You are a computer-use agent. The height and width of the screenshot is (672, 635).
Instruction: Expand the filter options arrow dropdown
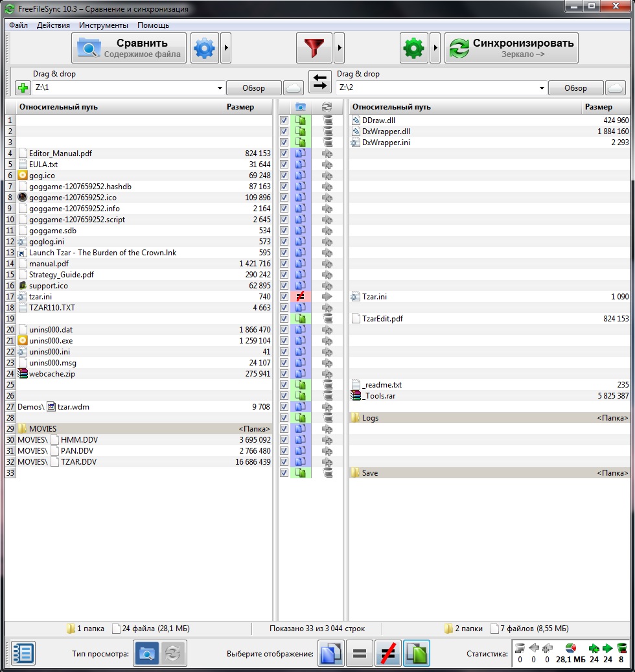340,48
